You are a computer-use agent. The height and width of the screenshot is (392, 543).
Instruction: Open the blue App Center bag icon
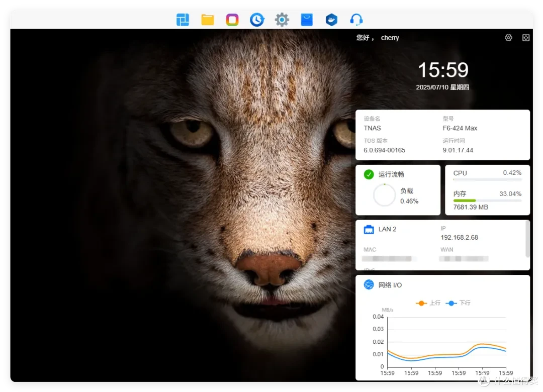[307, 20]
